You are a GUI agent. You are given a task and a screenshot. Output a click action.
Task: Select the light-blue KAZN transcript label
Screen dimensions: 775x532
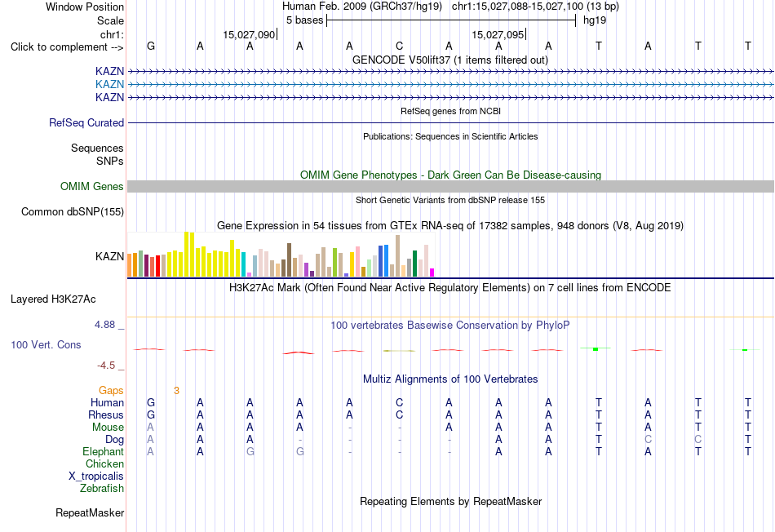point(110,85)
